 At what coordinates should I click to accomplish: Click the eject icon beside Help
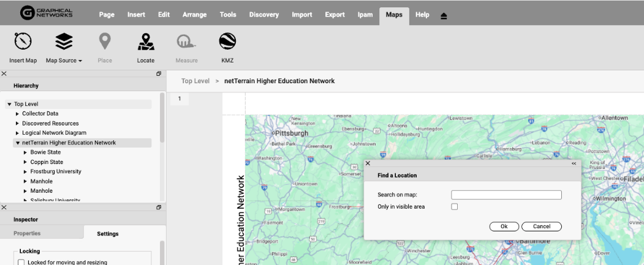(x=444, y=15)
